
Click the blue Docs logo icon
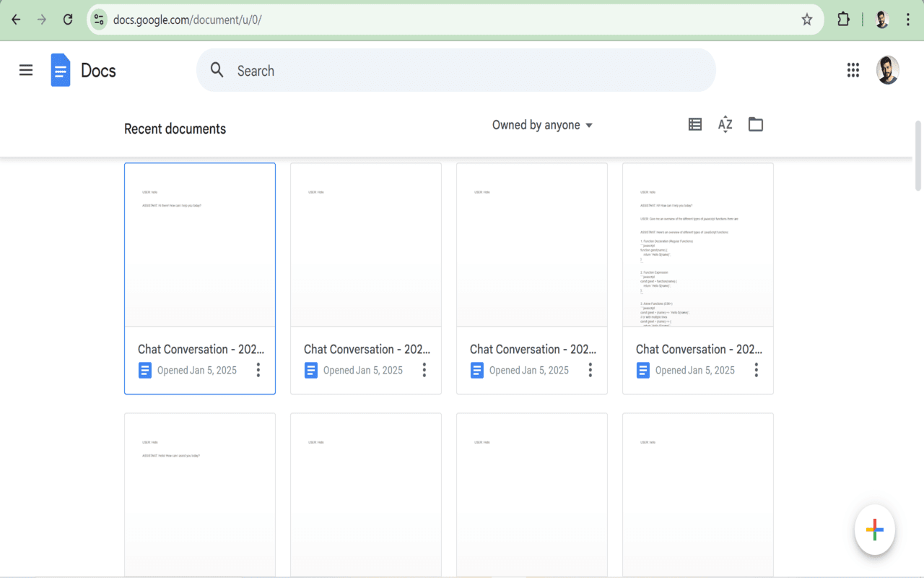61,70
